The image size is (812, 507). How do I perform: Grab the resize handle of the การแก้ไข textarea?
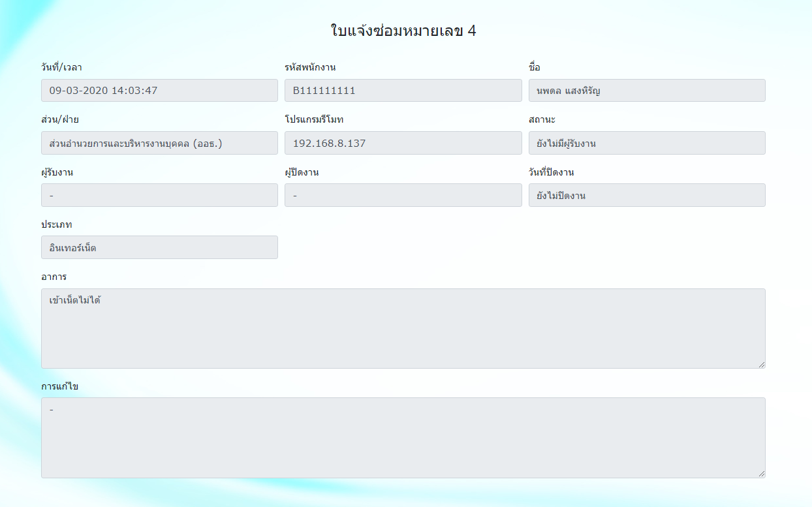coord(761,473)
